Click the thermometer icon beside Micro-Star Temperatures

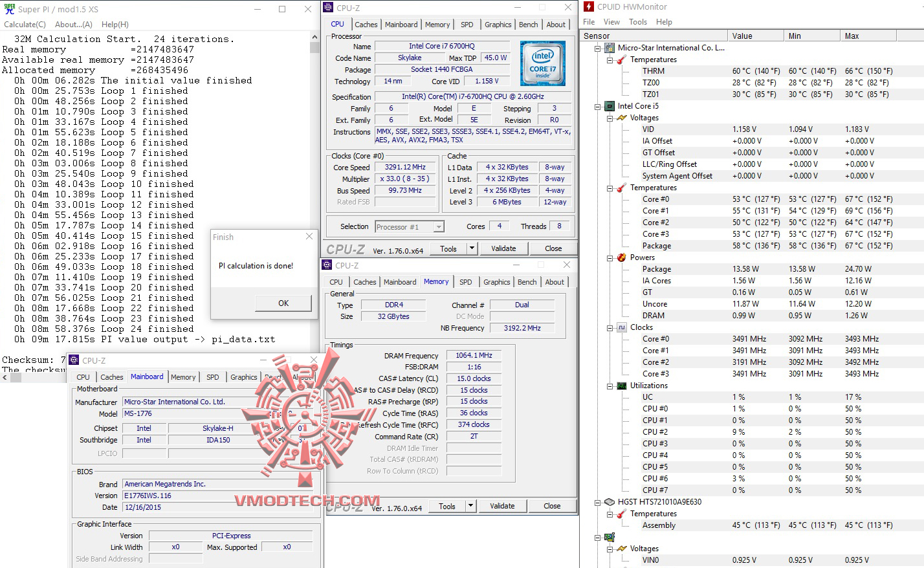pos(621,60)
